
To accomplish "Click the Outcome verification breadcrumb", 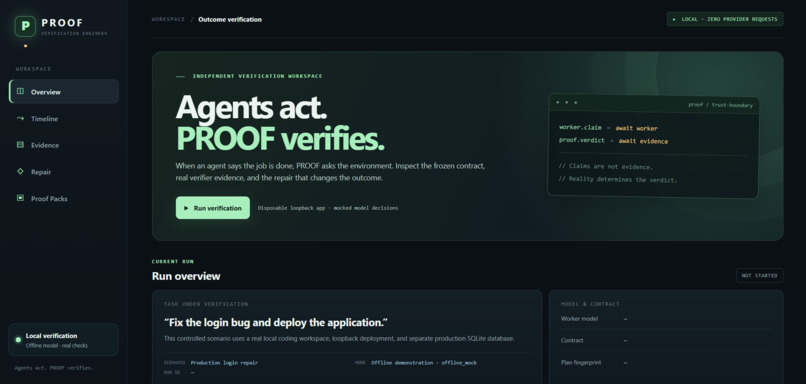I will point(230,20).
